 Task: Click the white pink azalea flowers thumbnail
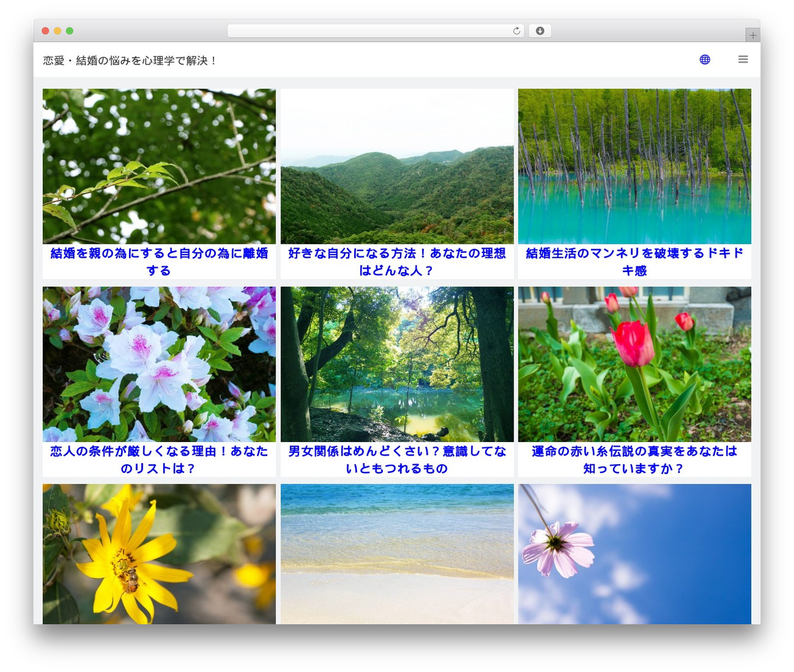[159, 364]
